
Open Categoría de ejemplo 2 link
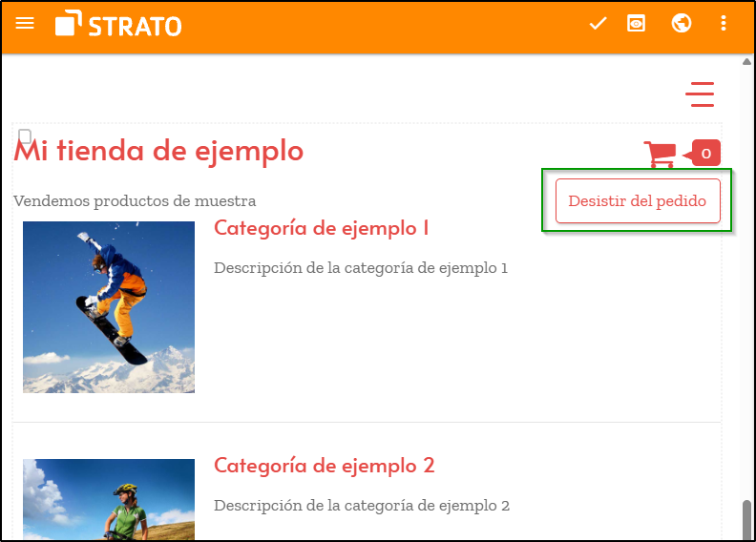click(324, 466)
